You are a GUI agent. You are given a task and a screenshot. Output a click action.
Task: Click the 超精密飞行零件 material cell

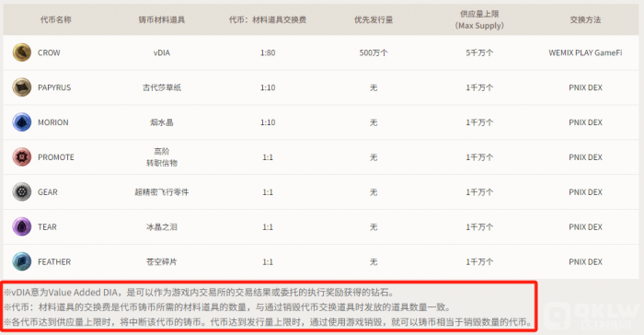coord(161,192)
